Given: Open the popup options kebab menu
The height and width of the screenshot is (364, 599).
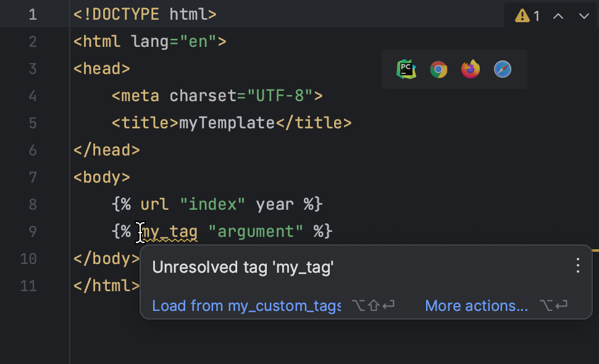Looking at the screenshot, I should coord(577,265).
